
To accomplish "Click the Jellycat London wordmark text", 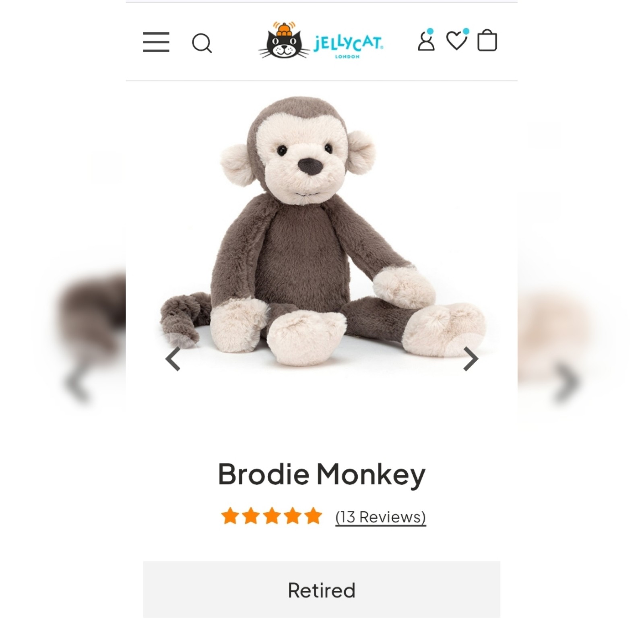I will point(348,45).
